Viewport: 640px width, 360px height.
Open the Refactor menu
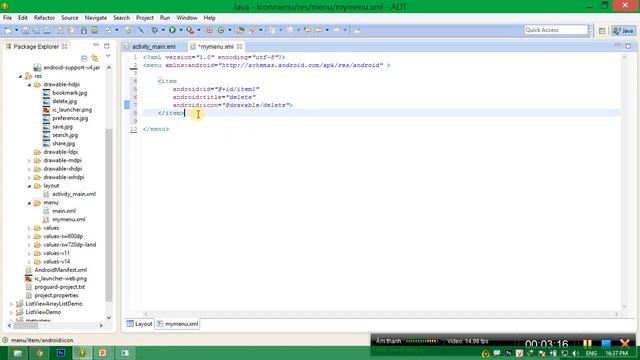(44, 18)
